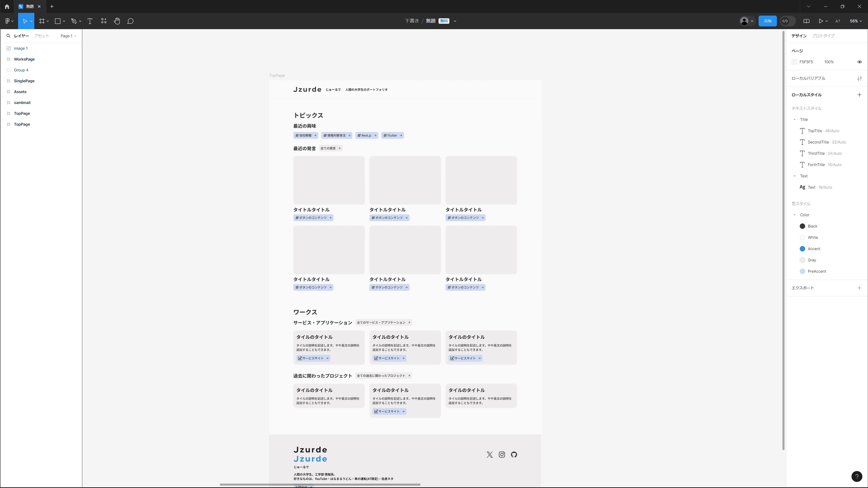Open local variables settings icon
Screen dimensions: 868x488
pos(859,78)
